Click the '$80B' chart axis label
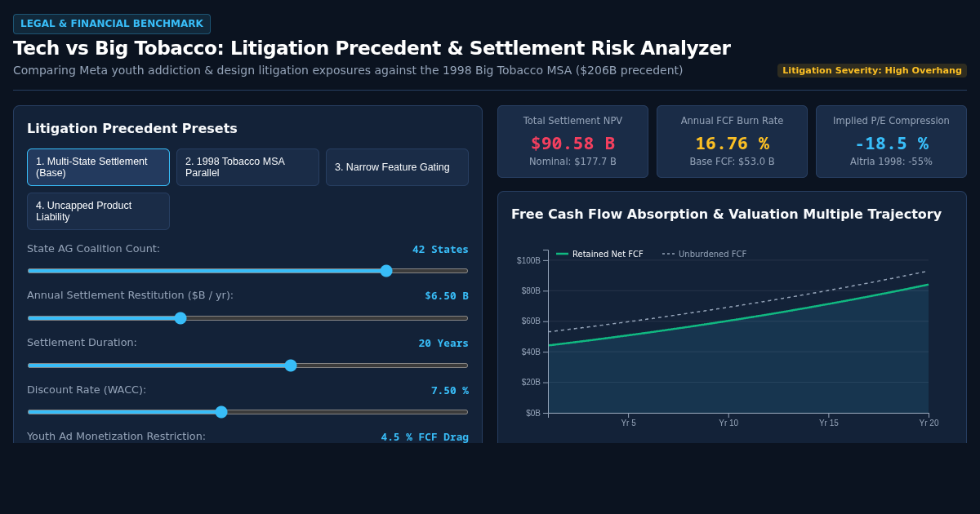Viewport: 980px width, 514px height. [531, 291]
